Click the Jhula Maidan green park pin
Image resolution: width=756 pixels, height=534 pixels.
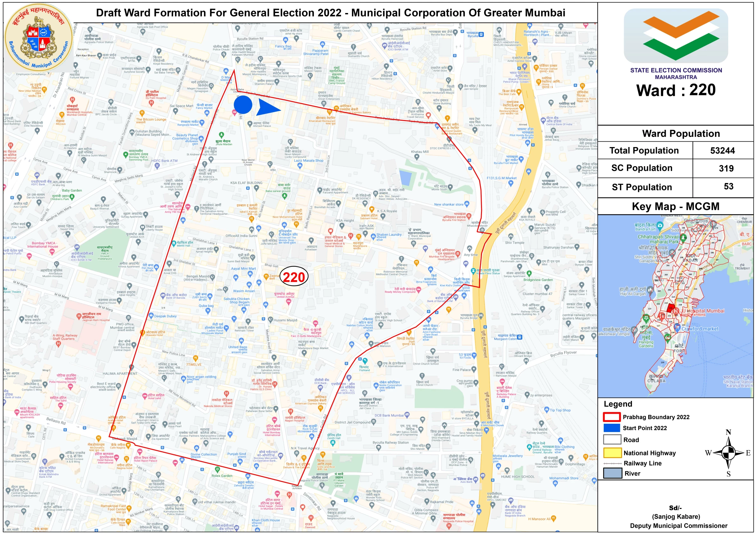click(x=222, y=135)
